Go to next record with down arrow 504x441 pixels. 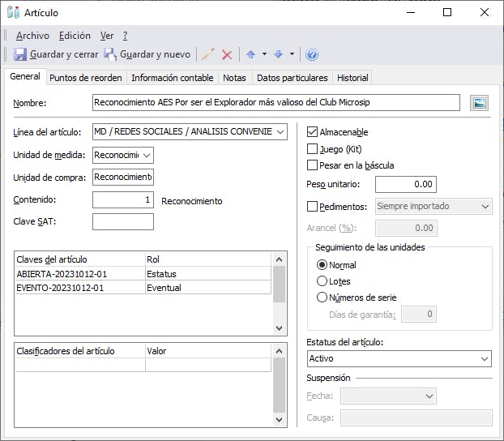coord(278,54)
